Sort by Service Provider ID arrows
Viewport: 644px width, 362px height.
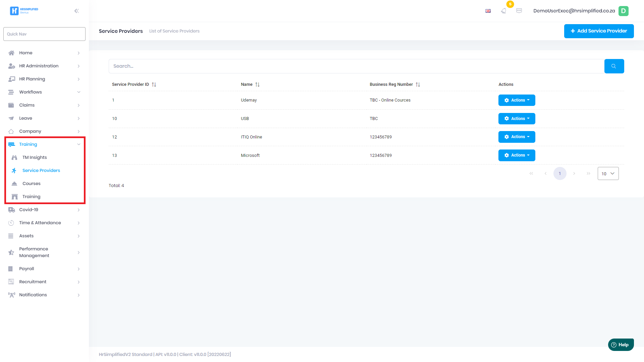(154, 84)
